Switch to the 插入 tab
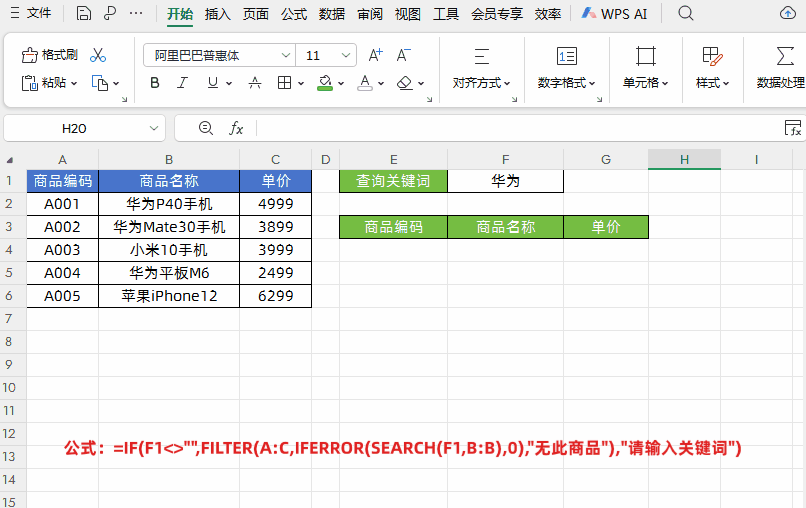Screen dimensions: 806x508 (217, 14)
